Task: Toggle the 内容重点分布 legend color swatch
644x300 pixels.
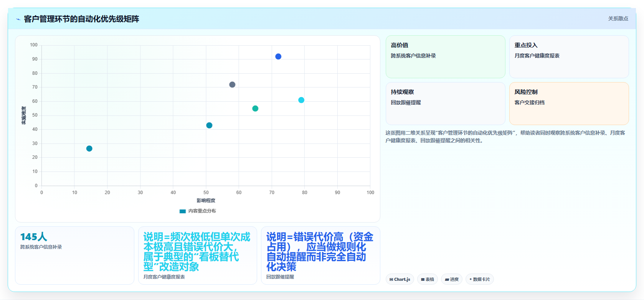Action: coord(183,211)
